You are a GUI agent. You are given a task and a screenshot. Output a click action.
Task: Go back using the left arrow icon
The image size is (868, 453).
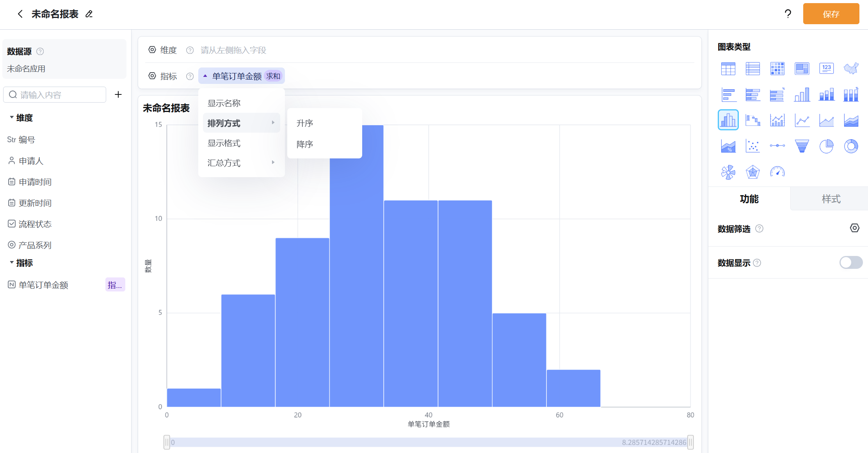[20, 14]
